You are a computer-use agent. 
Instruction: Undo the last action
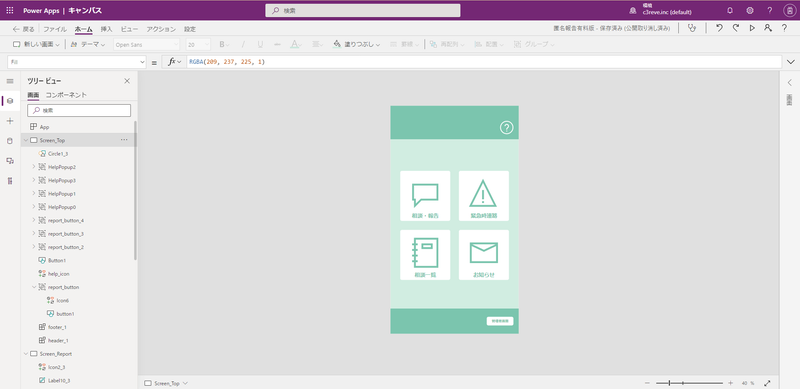click(719, 29)
